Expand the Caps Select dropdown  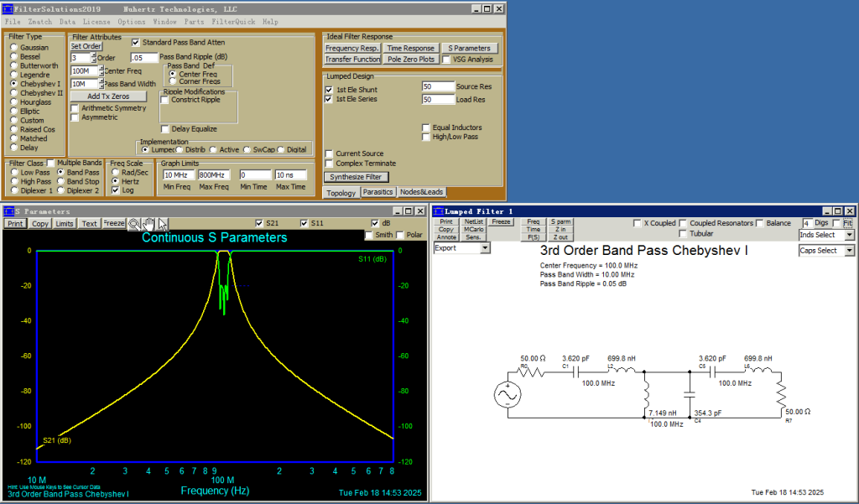[849, 251]
